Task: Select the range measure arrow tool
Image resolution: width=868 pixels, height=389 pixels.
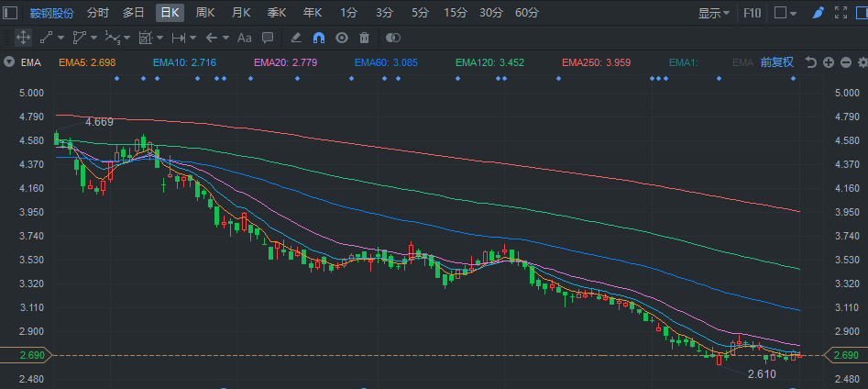Action: pos(178,38)
